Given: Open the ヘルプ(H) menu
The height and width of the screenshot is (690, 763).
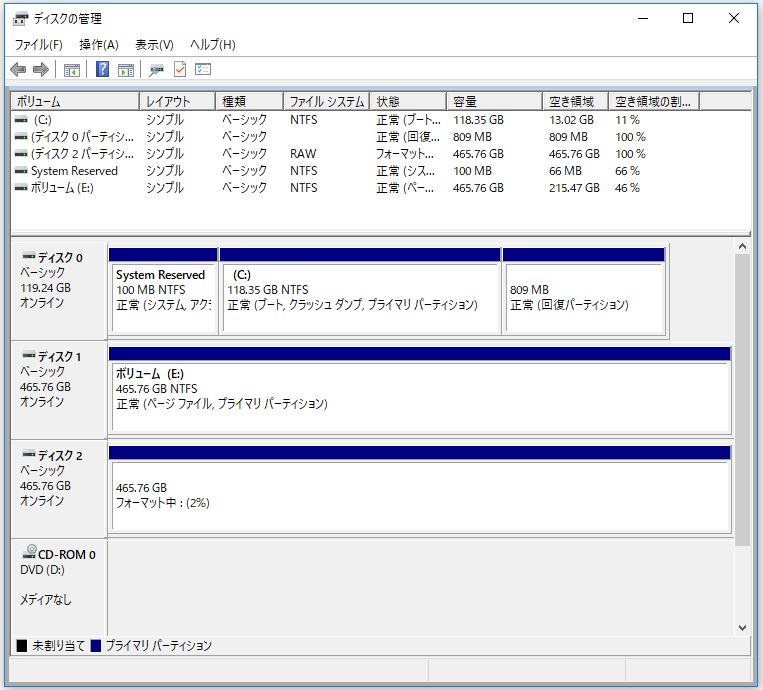Looking at the screenshot, I should pos(213,45).
